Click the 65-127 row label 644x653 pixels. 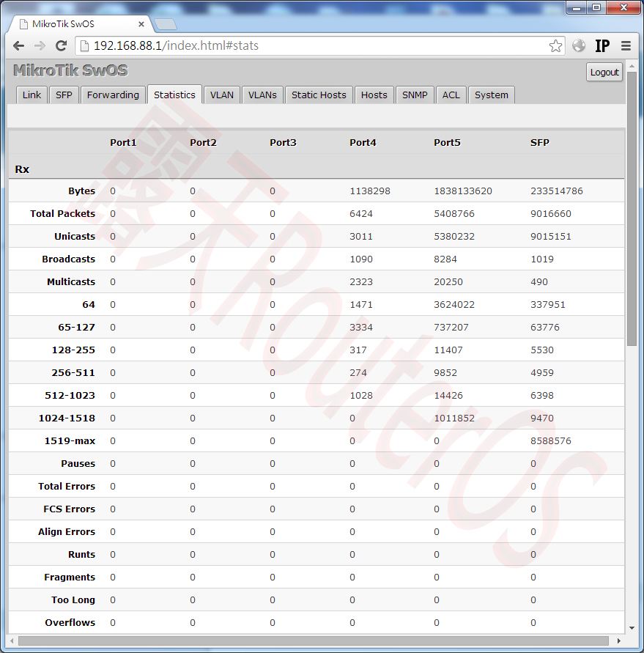pos(77,327)
